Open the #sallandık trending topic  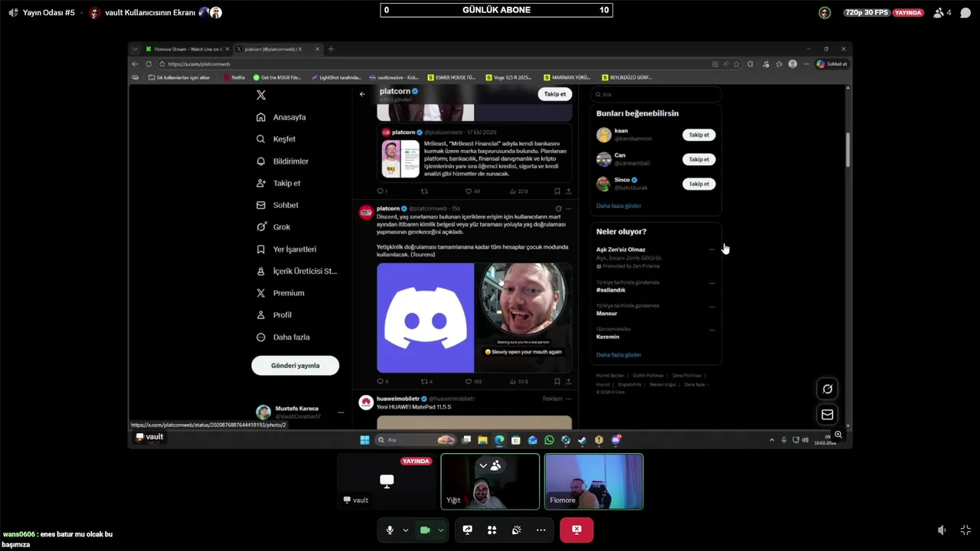tap(611, 290)
